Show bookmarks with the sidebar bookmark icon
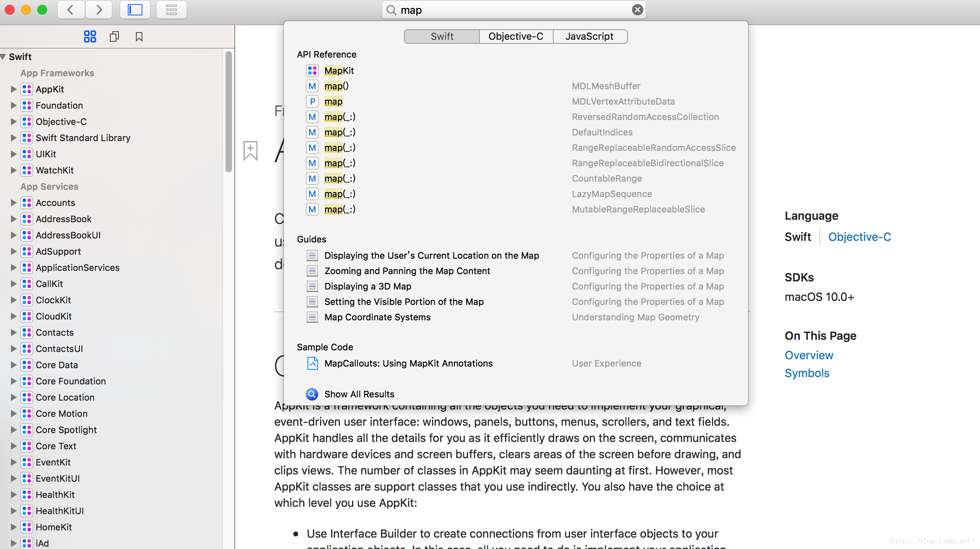 (139, 36)
